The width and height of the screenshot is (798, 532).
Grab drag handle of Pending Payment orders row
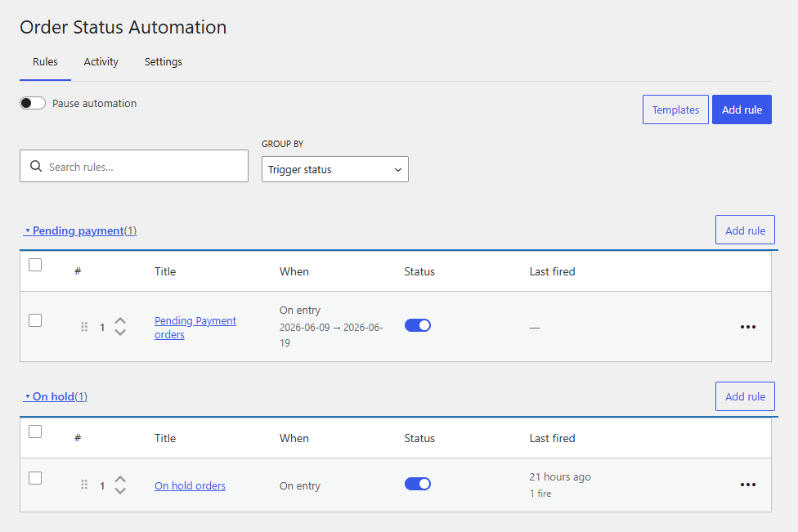[x=84, y=327]
